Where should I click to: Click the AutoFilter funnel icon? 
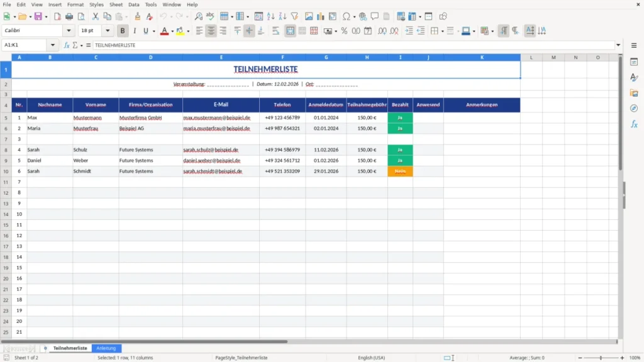coord(294,16)
